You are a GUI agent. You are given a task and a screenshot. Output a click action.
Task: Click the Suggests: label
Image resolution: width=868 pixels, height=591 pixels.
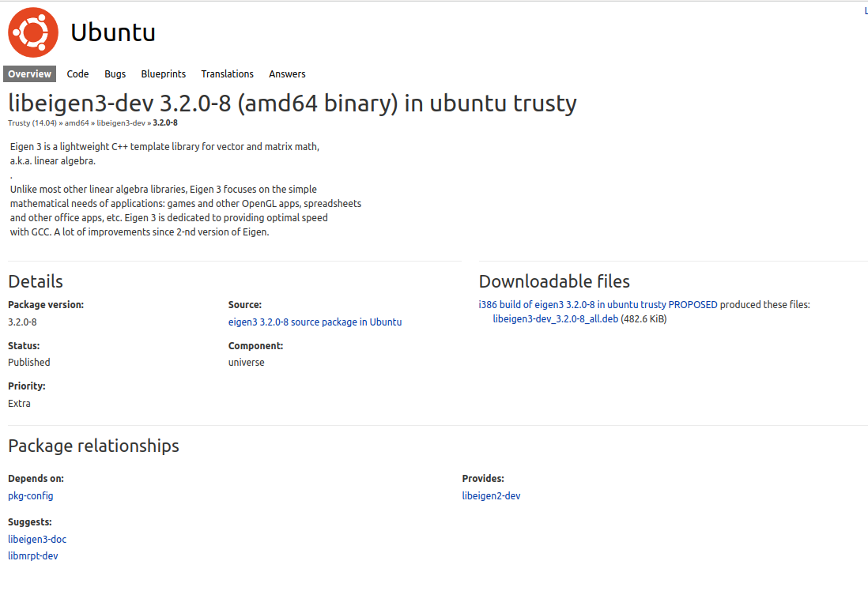29,521
